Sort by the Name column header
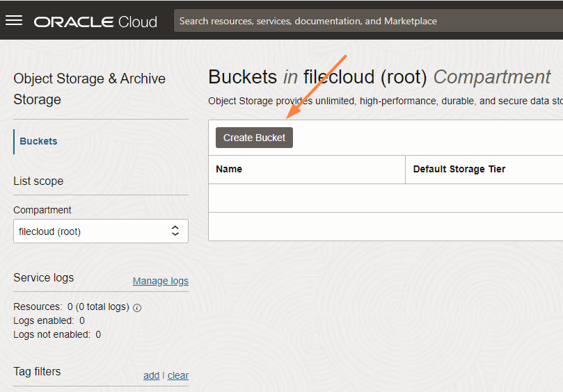 pyautogui.click(x=229, y=169)
